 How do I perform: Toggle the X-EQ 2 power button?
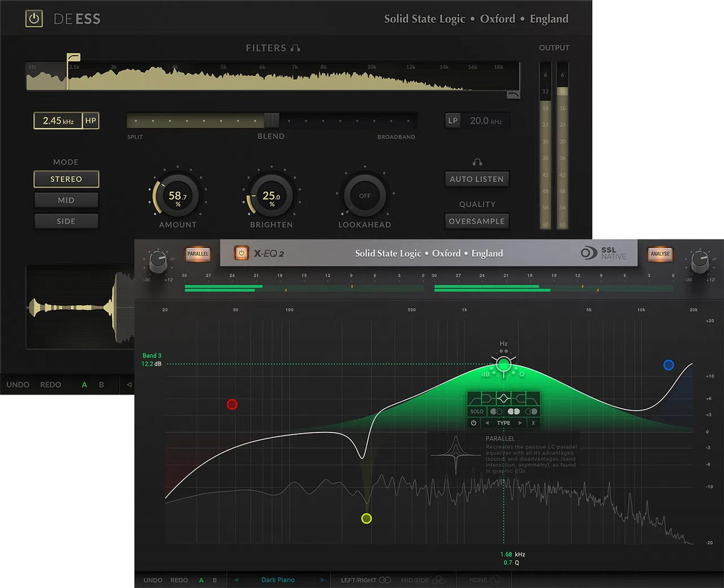(240, 253)
